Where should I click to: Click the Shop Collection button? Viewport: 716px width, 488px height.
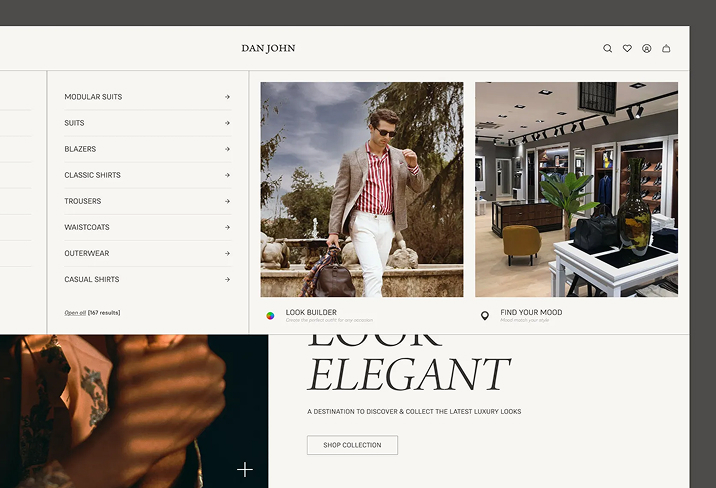[352, 445]
